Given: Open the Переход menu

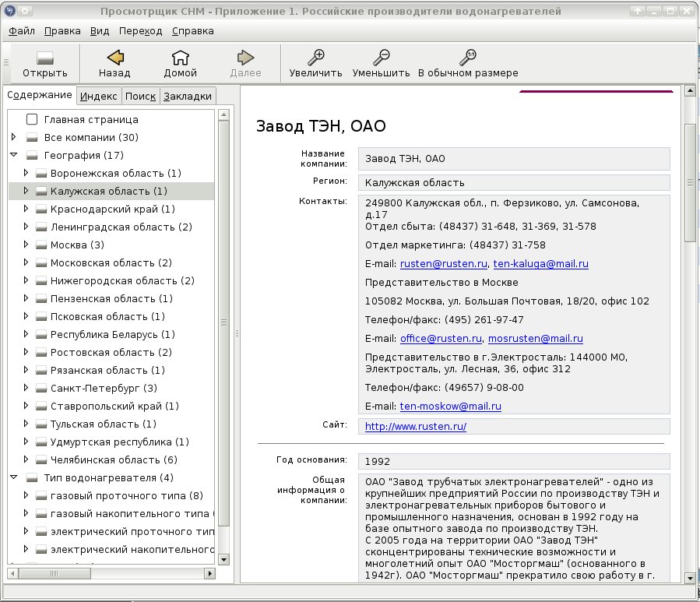Looking at the screenshot, I should tap(140, 31).
